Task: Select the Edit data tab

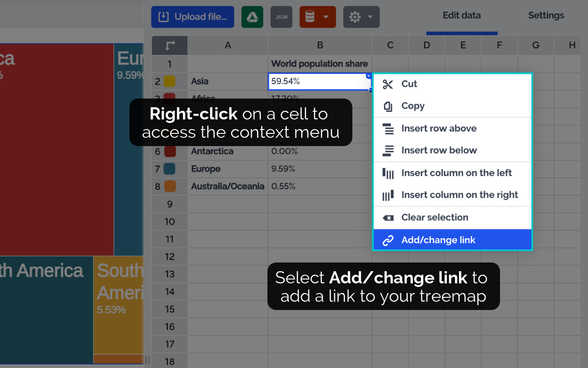Action: [x=462, y=16]
